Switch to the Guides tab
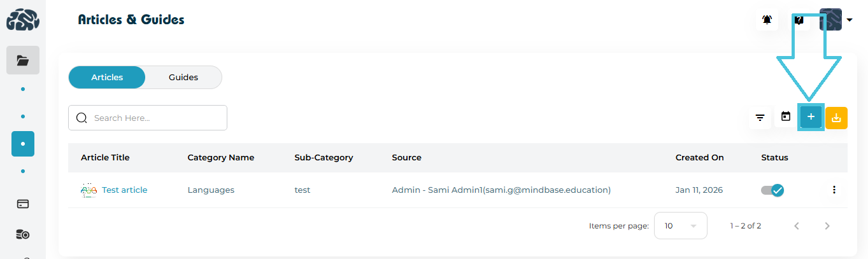Screen dimensions: 868x259 click(x=183, y=78)
